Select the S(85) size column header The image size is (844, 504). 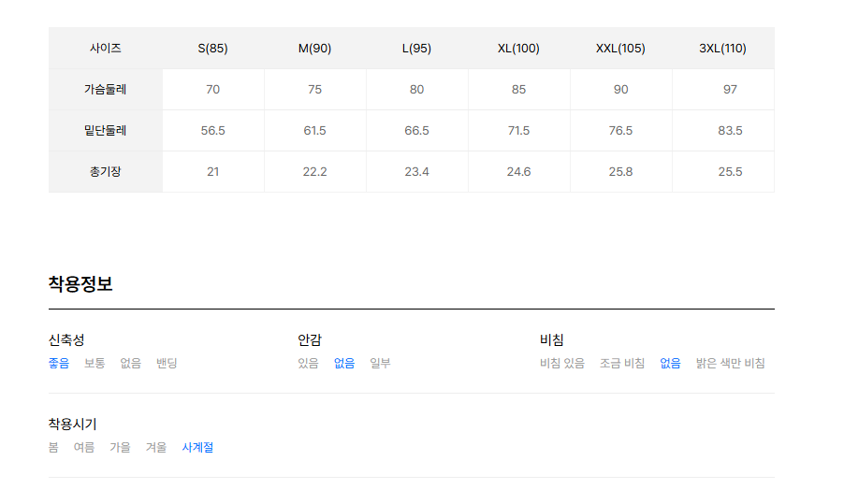coord(213,49)
